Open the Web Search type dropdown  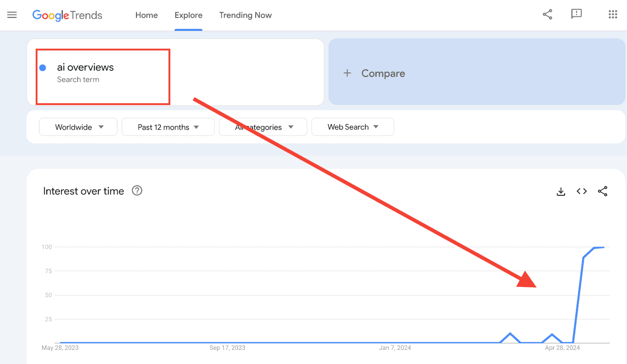353,127
